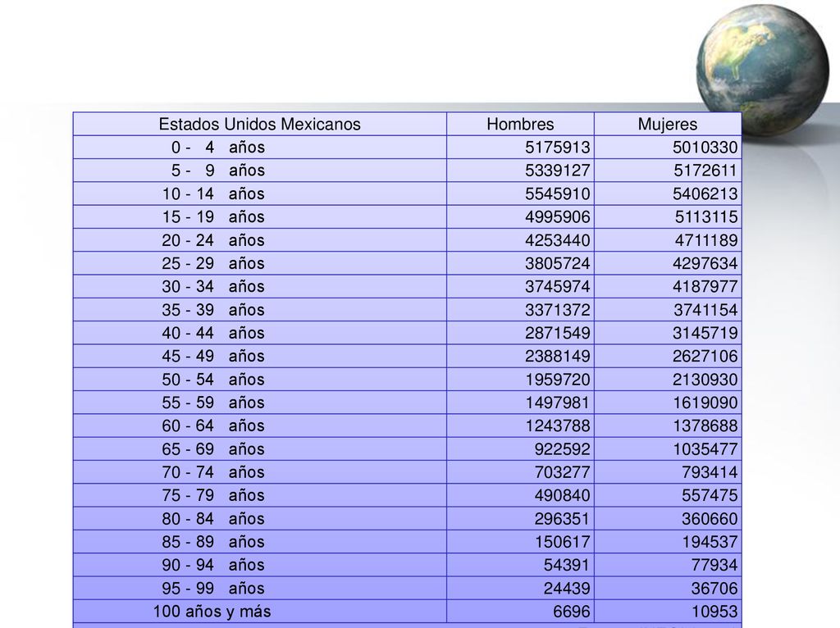The image size is (840, 628).
Task: Select the '25 - 29 años' row label
Action: pos(213,263)
